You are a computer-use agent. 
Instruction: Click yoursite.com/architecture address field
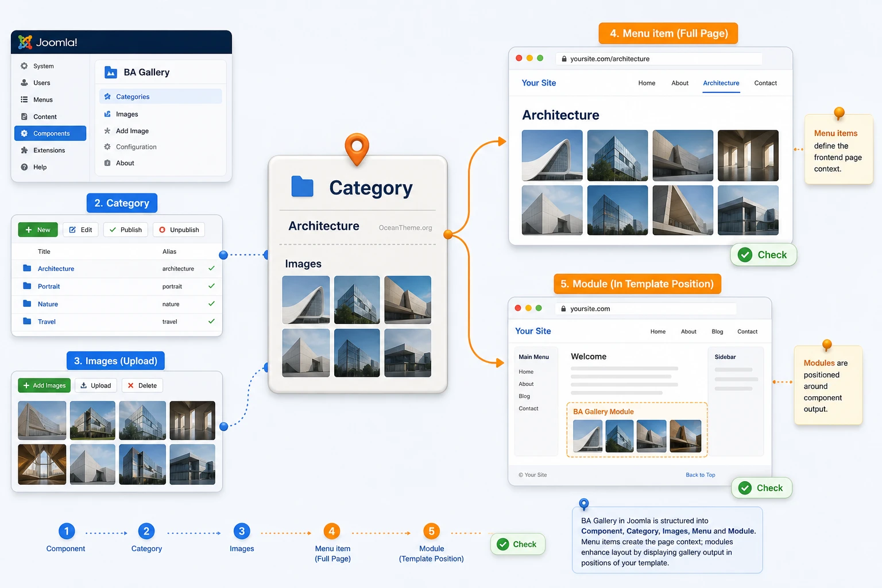pyautogui.click(x=659, y=59)
